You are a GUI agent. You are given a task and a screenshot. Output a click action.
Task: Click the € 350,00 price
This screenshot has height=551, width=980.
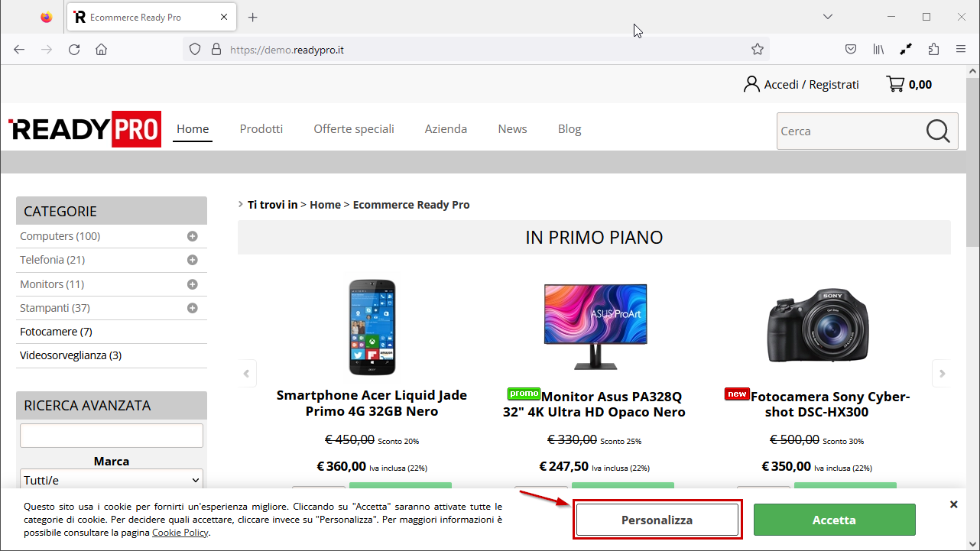click(x=787, y=466)
